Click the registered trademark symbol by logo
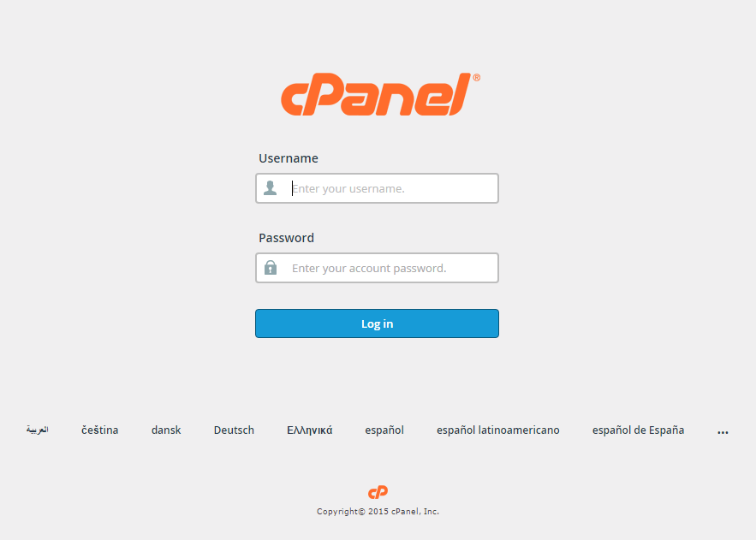756x540 pixels. coord(476,78)
